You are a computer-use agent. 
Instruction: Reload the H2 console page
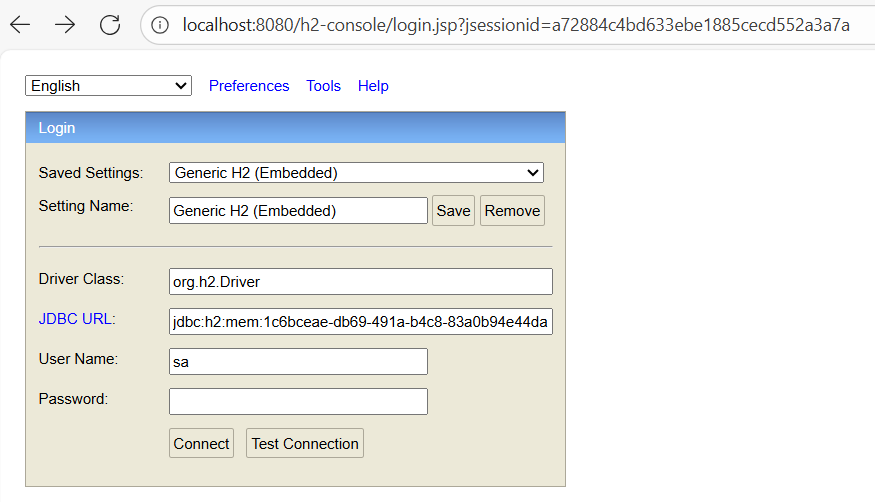[110, 25]
